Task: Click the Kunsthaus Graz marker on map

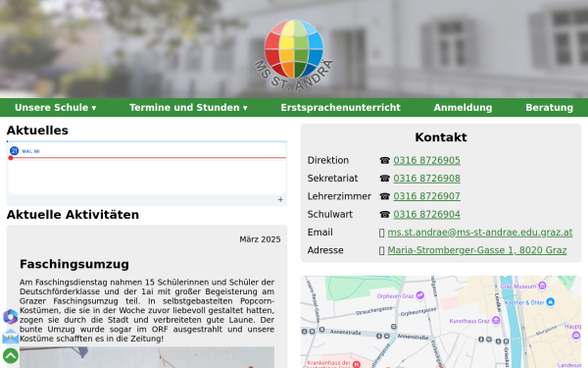Action: coord(496,320)
